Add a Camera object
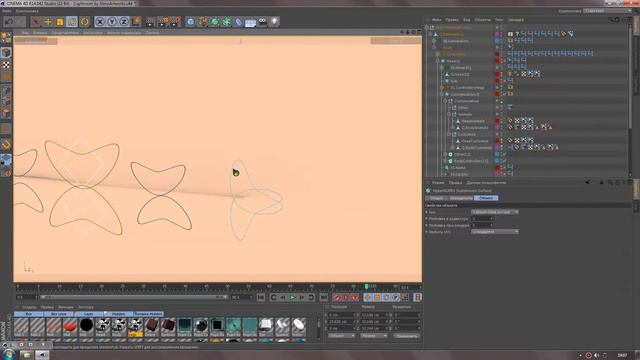The image size is (640, 360). click(x=262, y=21)
